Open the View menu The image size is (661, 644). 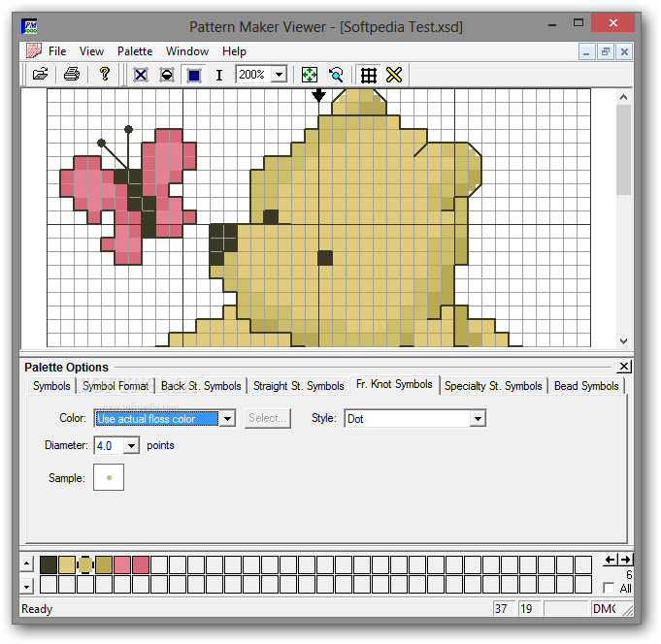(91, 51)
